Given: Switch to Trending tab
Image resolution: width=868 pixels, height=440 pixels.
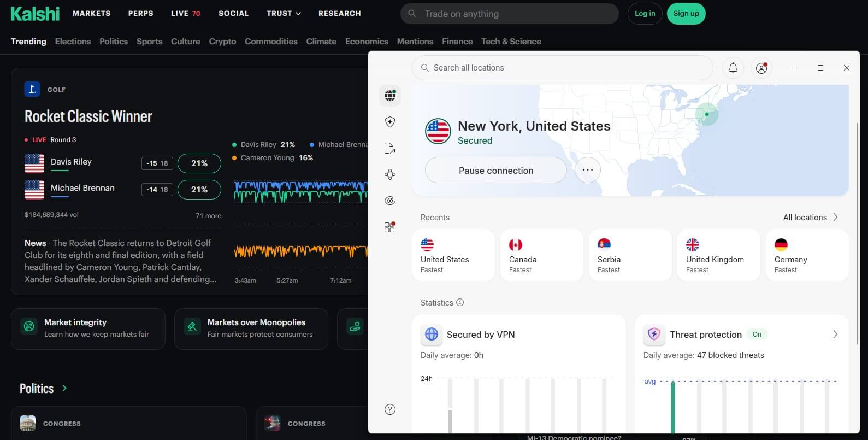Looking at the screenshot, I should 28,42.
